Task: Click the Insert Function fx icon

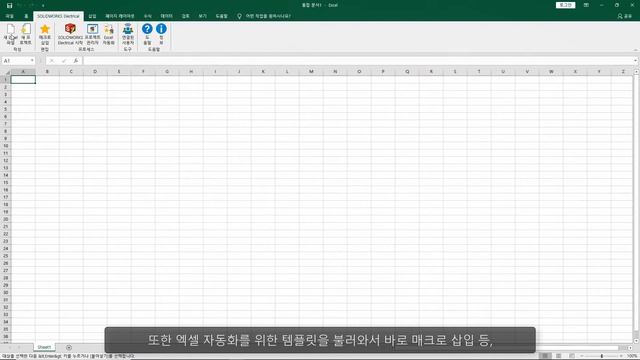Action: [x=76, y=60]
